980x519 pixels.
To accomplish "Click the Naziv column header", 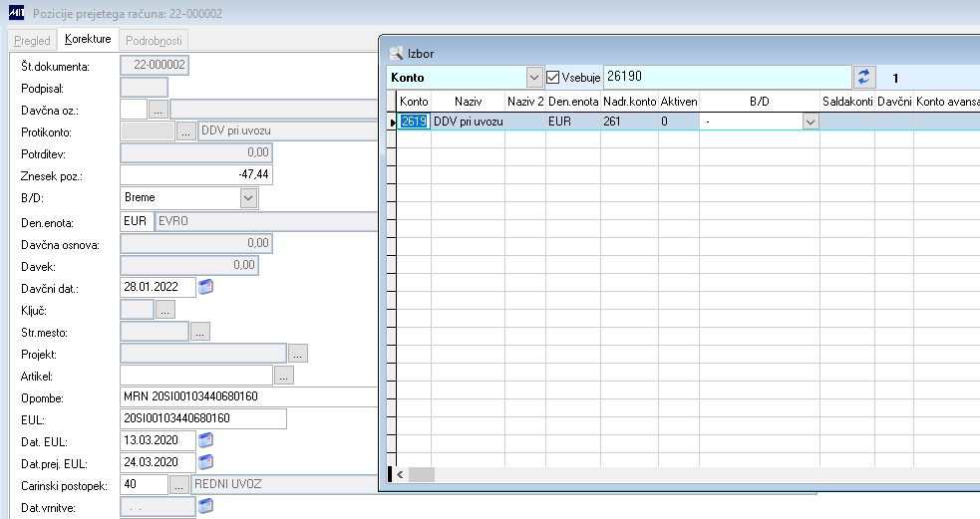I will point(469,102).
